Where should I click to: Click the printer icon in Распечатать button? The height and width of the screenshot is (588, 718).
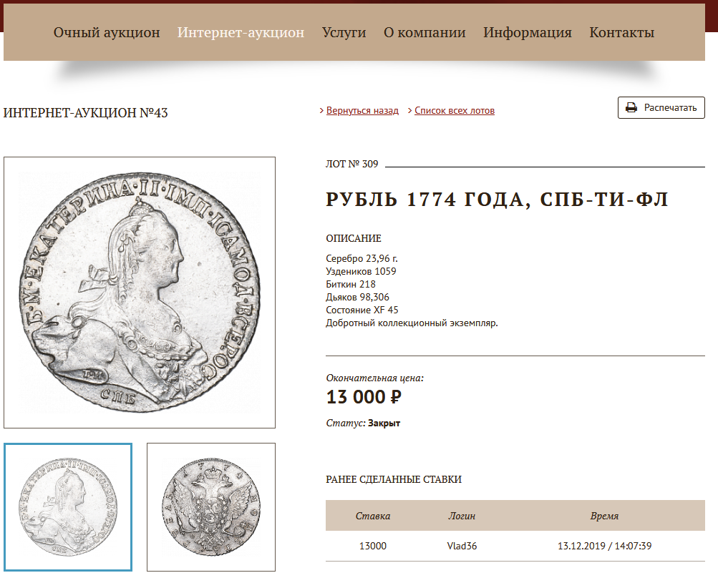631,108
